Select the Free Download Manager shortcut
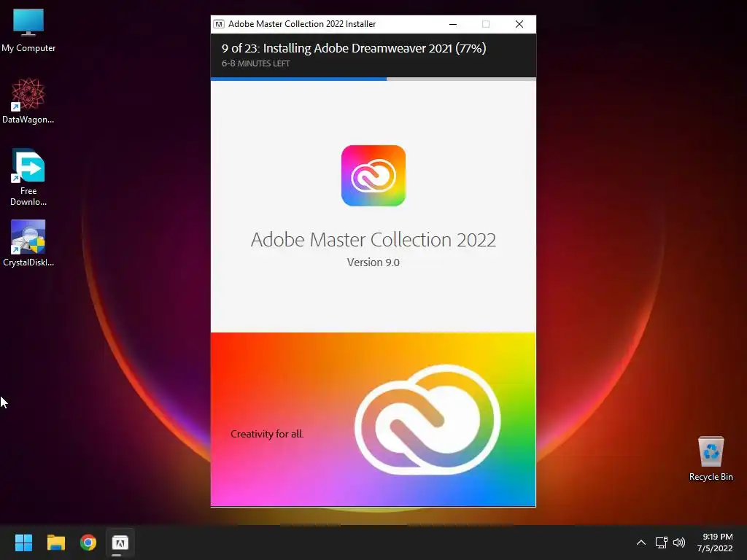The width and height of the screenshot is (747, 560). point(28,177)
